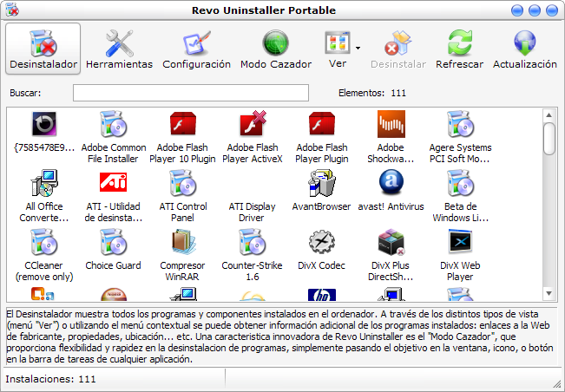Click the Ver view mode icon
The image size is (565, 392).
point(336,43)
